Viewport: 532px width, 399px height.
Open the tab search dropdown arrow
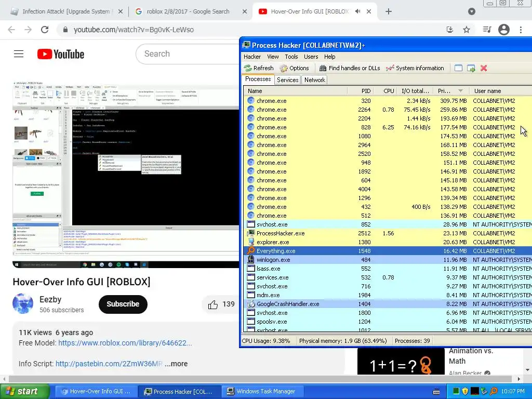click(x=472, y=11)
